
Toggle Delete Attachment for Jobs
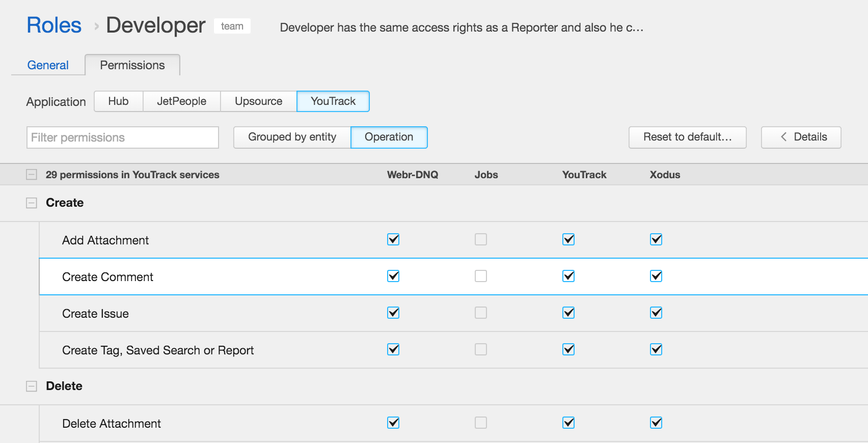481,423
